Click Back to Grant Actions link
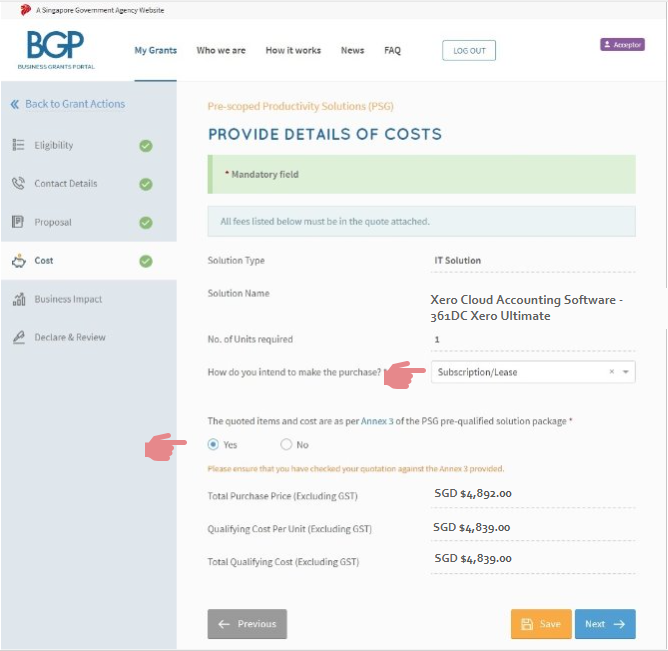This screenshot has height=651, width=668. tap(75, 104)
